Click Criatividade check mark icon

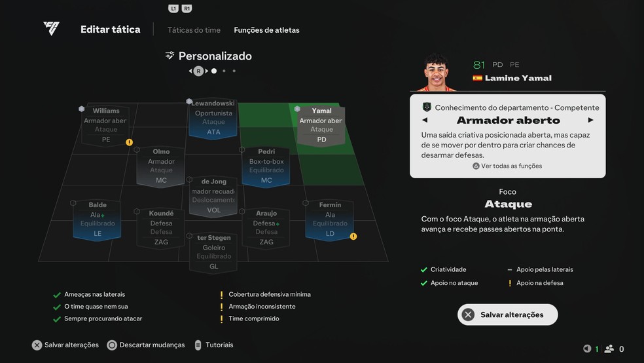click(x=424, y=270)
